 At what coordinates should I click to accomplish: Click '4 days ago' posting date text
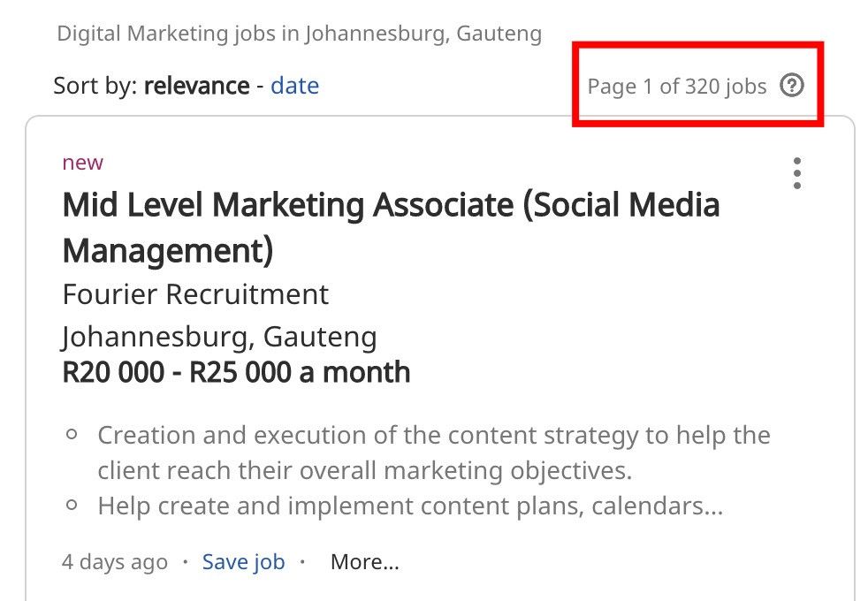click(114, 561)
